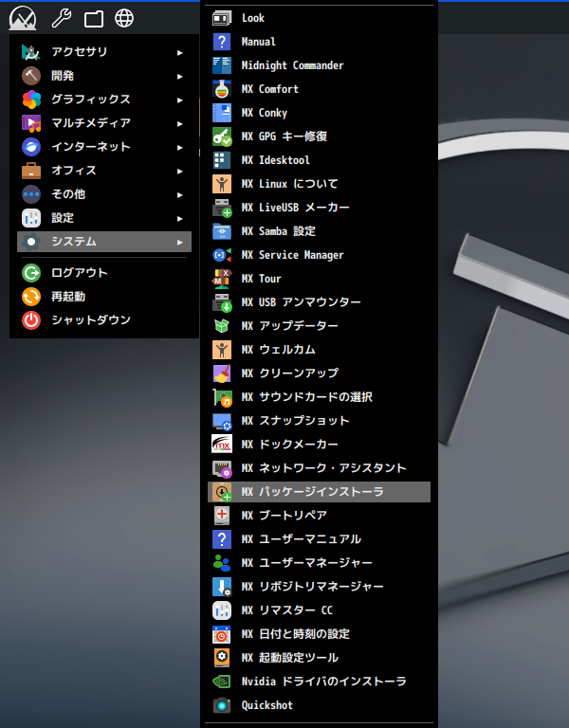Expand the アクセサリ submenu arrow
Screen dimensions: 569x728
click(x=180, y=52)
